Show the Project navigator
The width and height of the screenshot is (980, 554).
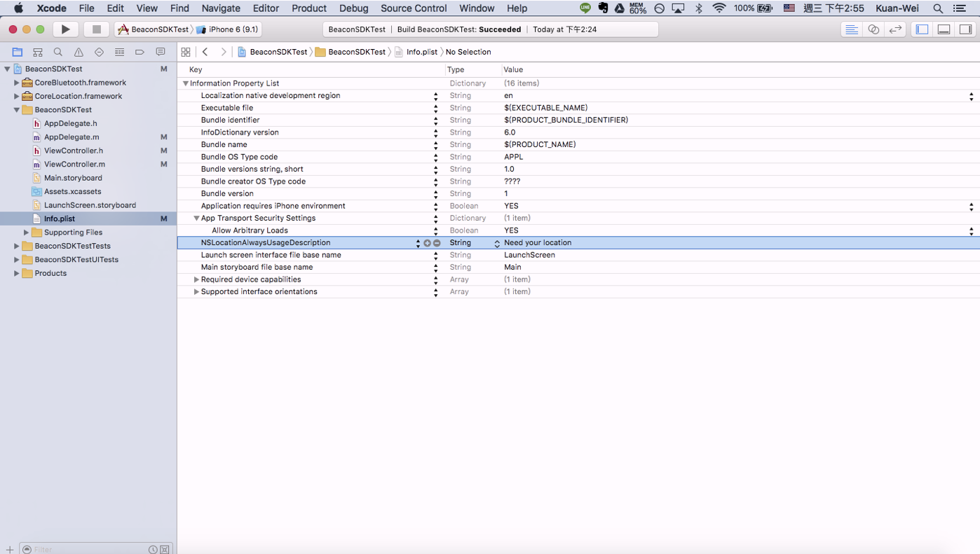18,52
